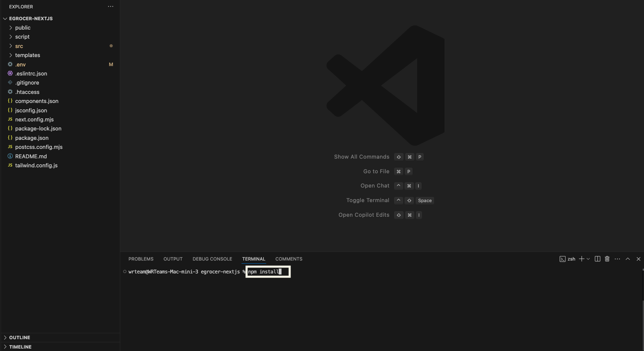Split the terminal

[x=597, y=259]
